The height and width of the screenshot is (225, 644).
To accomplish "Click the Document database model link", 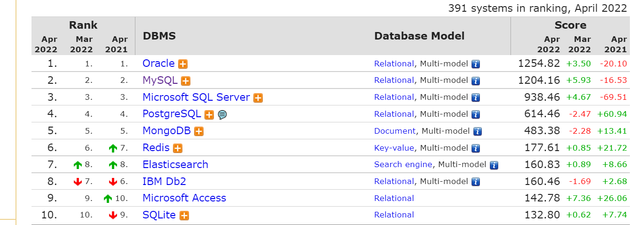I will 395,131.
